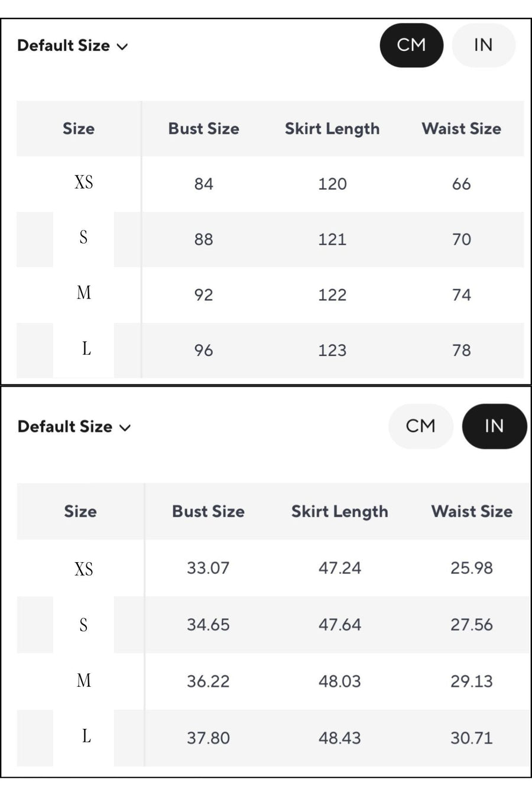The width and height of the screenshot is (532, 798).
Task: Select the XS size row in the CM table
Action: coord(84,182)
